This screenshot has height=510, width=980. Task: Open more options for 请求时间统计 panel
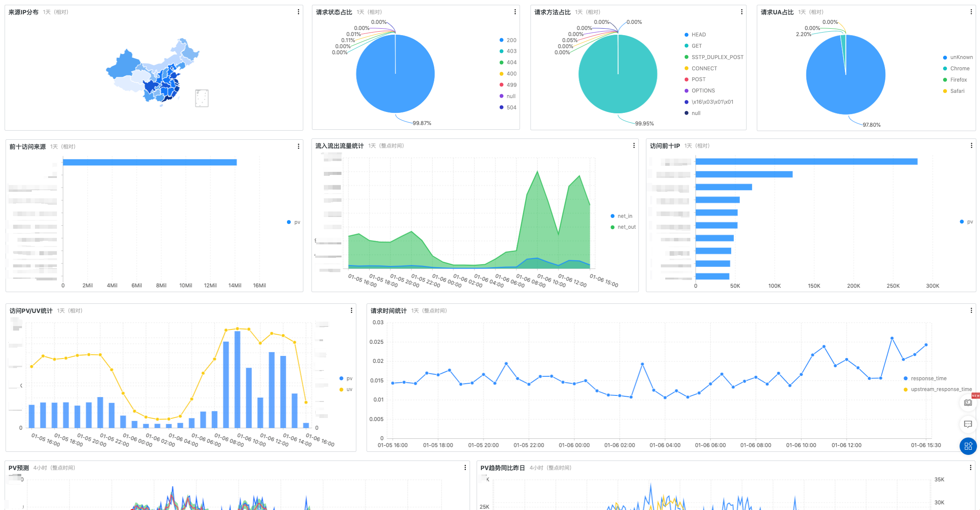click(971, 311)
